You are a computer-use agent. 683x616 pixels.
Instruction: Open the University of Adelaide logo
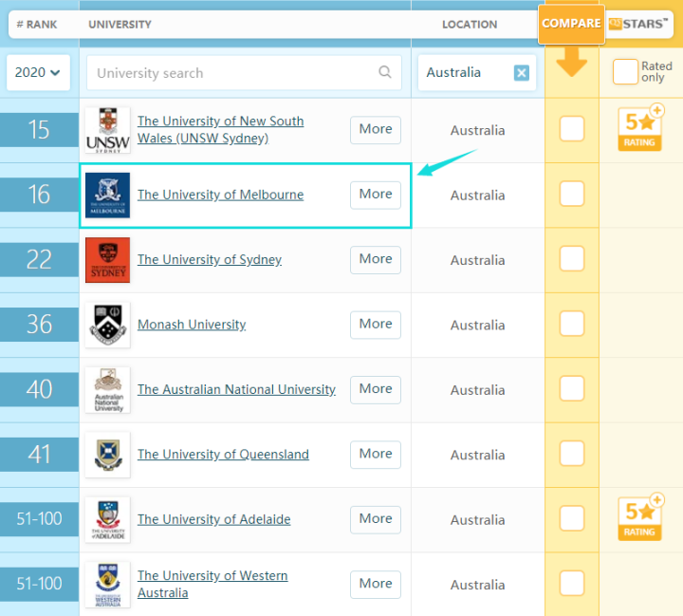[107, 519]
